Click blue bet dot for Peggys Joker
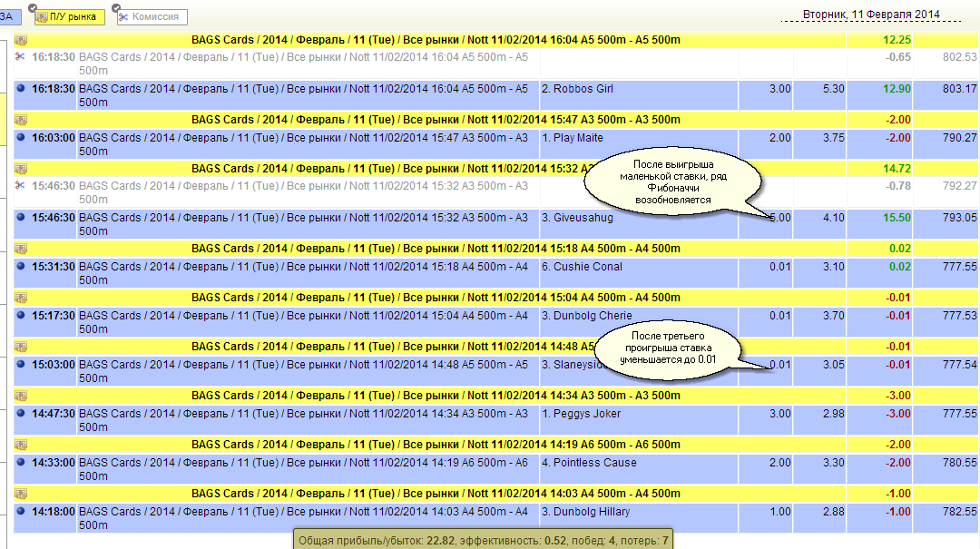 [x=21, y=413]
